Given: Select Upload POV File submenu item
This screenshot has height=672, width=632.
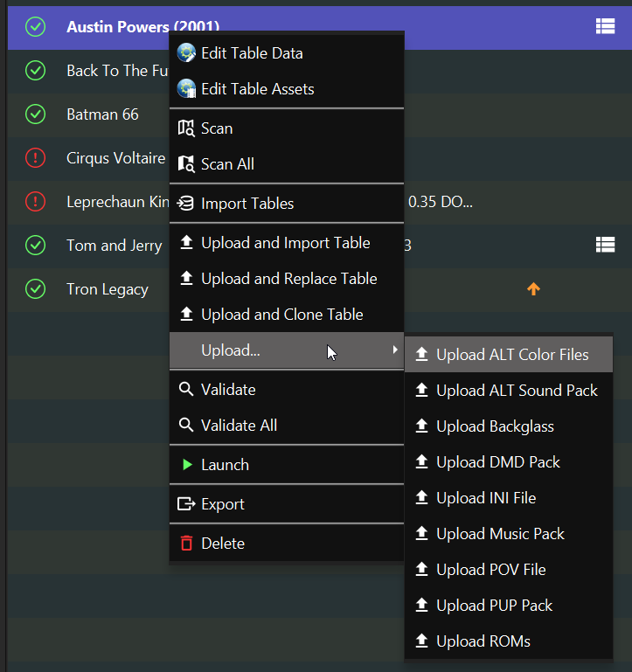Looking at the screenshot, I should pyautogui.click(x=509, y=570).
